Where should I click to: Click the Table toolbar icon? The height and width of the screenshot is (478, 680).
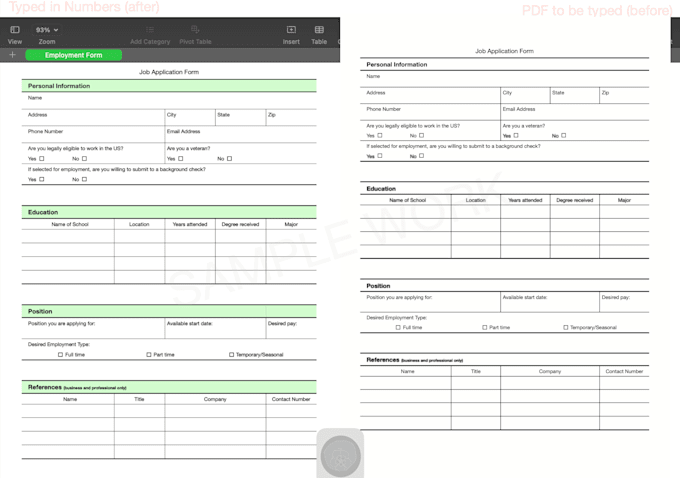pos(319,29)
